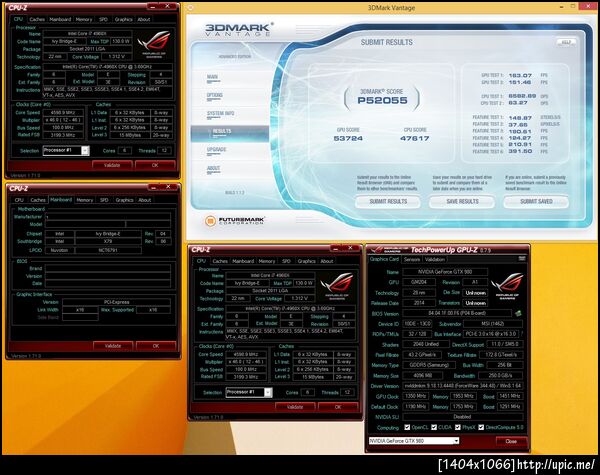Switch to Sensors tab in GPU-Z
Screen dimensions: 600x475
pos(412,260)
